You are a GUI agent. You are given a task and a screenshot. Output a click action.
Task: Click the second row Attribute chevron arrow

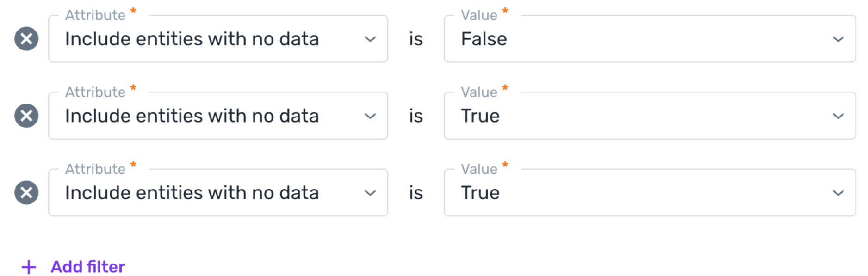coord(370,116)
